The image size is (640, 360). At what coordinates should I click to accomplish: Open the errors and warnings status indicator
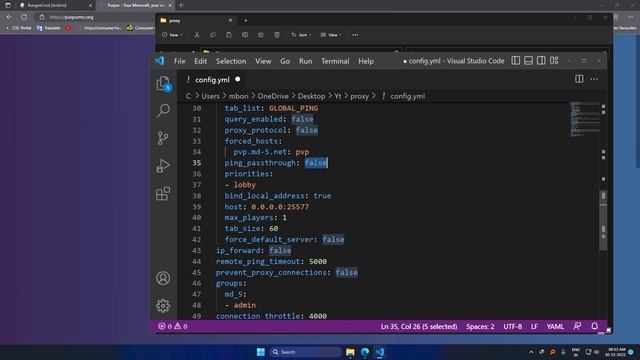click(173, 327)
